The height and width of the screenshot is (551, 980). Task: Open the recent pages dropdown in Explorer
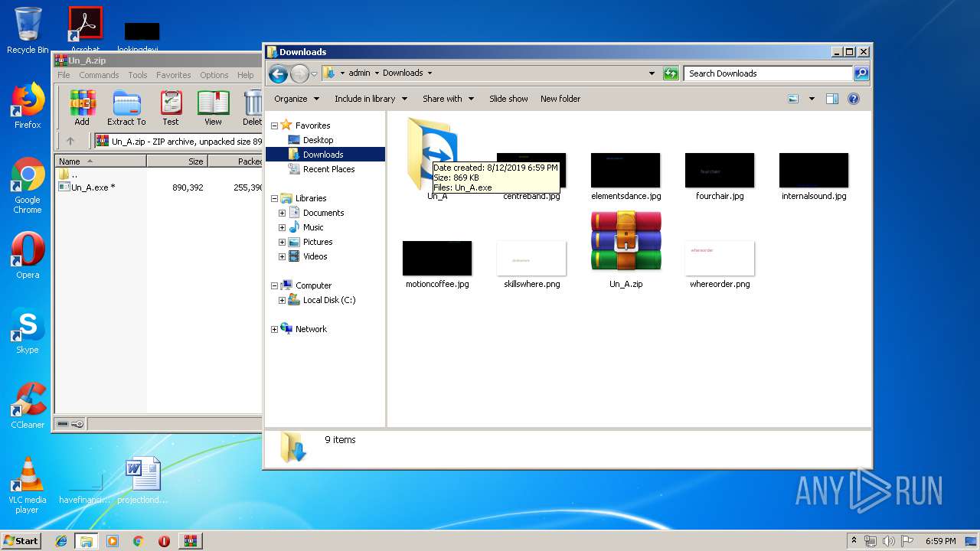(314, 74)
